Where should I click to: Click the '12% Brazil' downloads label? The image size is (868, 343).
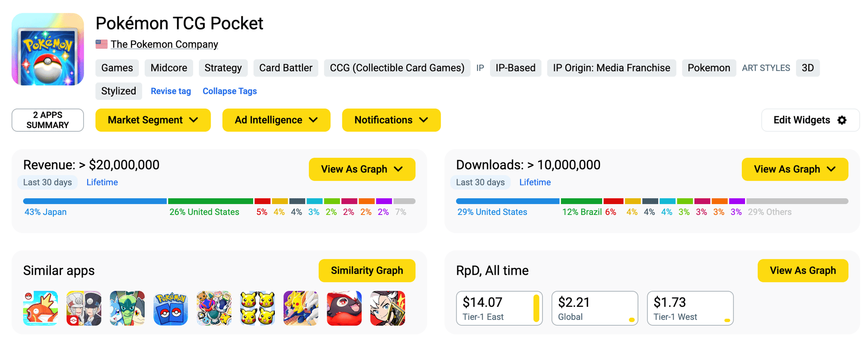coord(582,212)
